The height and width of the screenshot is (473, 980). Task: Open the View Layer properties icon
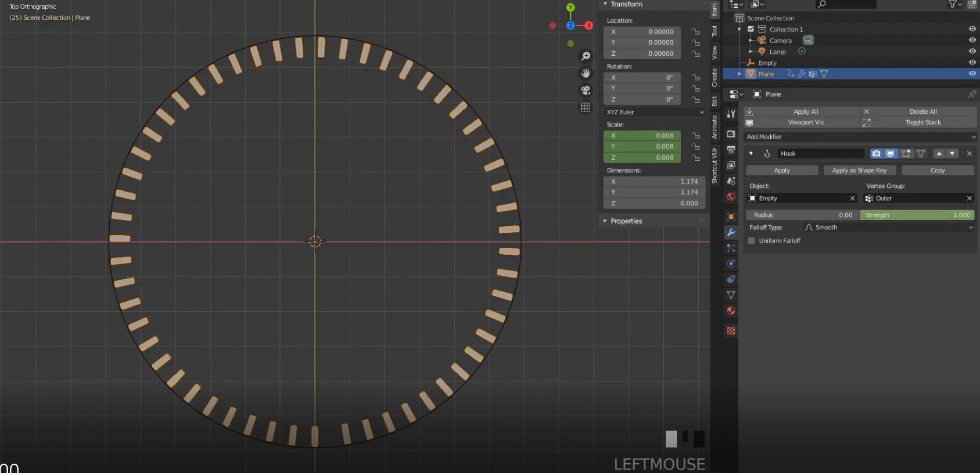tap(731, 165)
